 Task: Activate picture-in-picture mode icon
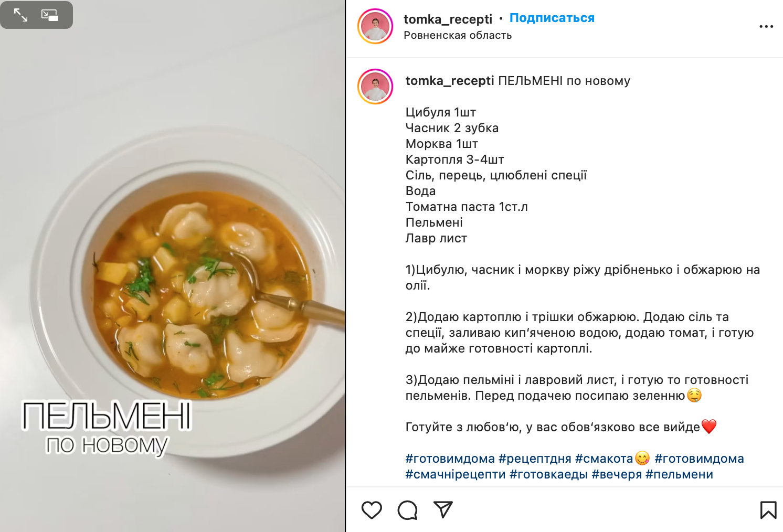(50, 15)
